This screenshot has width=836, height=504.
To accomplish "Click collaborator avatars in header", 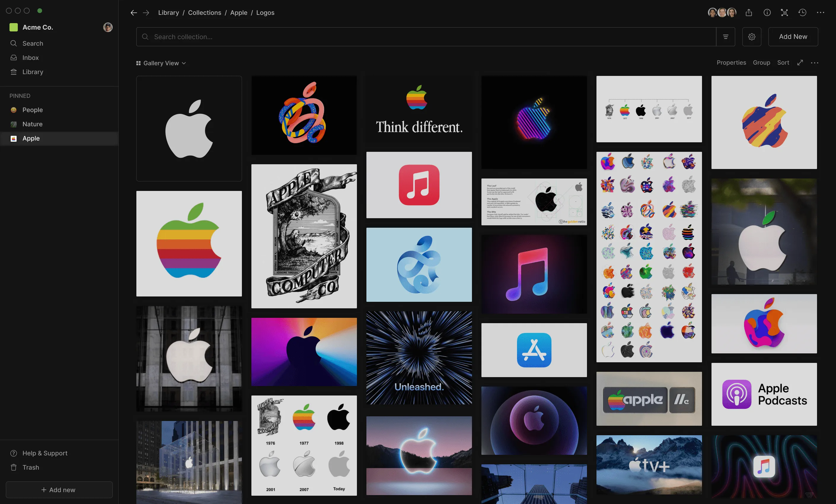I will pyautogui.click(x=722, y=12).
